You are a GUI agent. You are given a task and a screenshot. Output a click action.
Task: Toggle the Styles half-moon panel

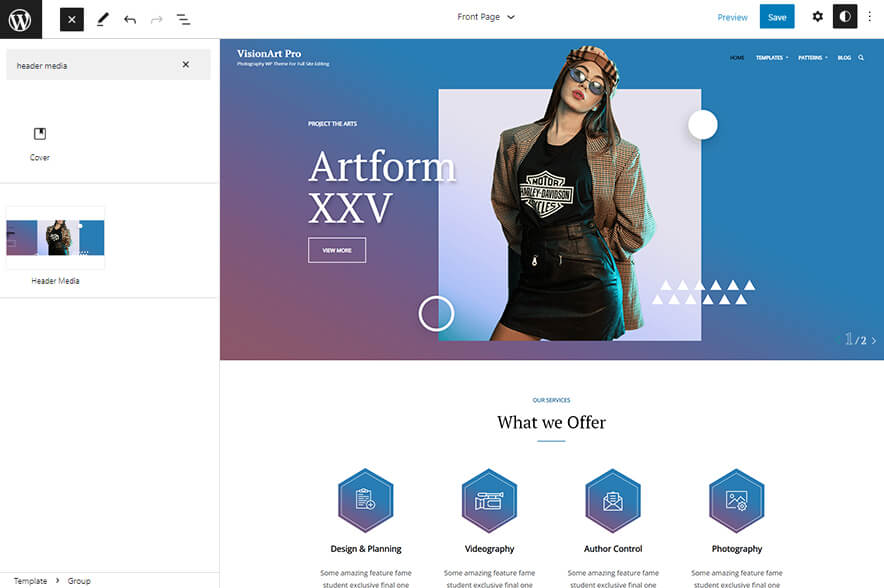(x=845, y=17)
